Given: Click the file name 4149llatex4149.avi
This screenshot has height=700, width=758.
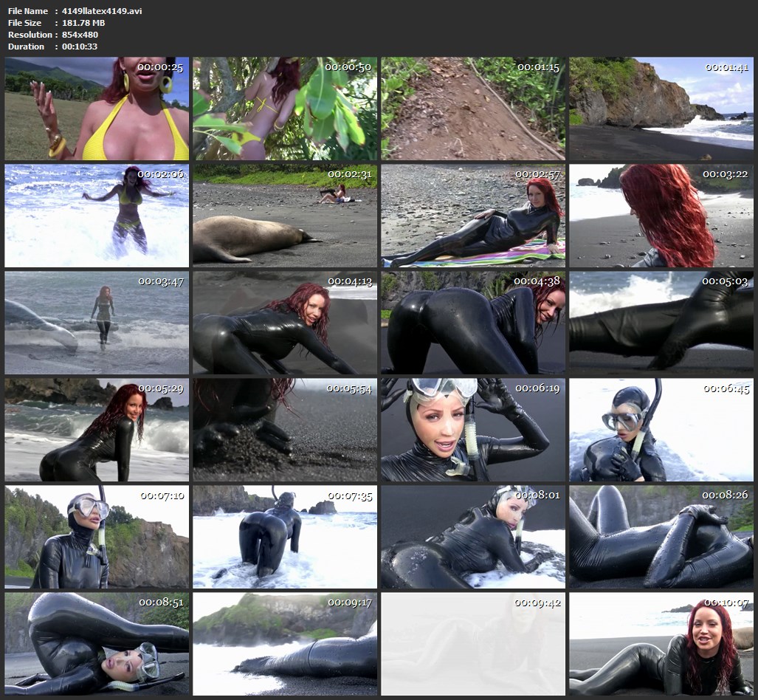Looking at the screenshot, I should [x=102, y=10].
